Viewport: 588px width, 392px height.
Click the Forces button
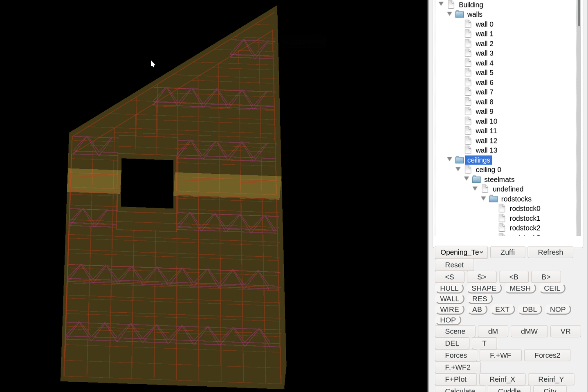click(456, 355)
